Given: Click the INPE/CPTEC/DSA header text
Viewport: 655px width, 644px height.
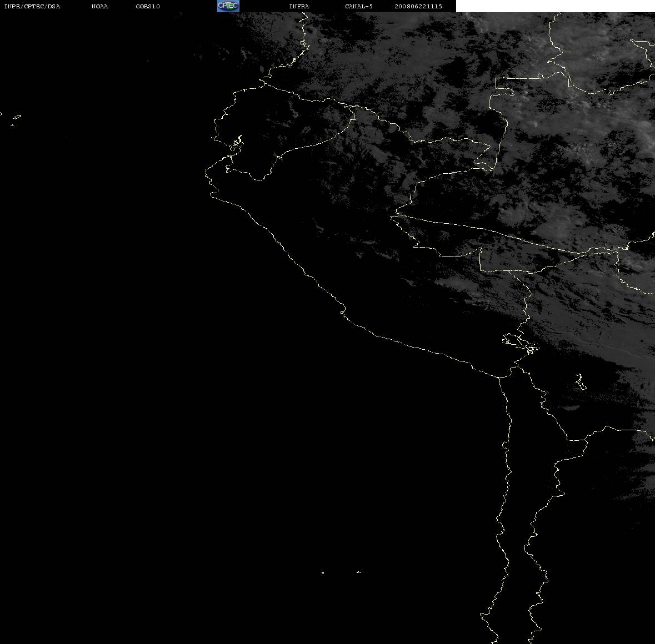Looking at the screenshot, I should 32,6.
